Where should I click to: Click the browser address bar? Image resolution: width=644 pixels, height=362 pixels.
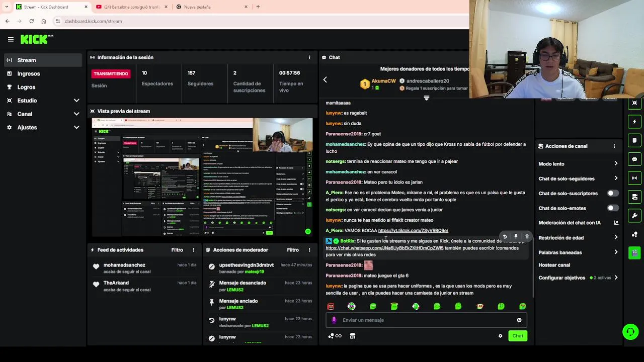pyautogui.click(x=262, y=21)
